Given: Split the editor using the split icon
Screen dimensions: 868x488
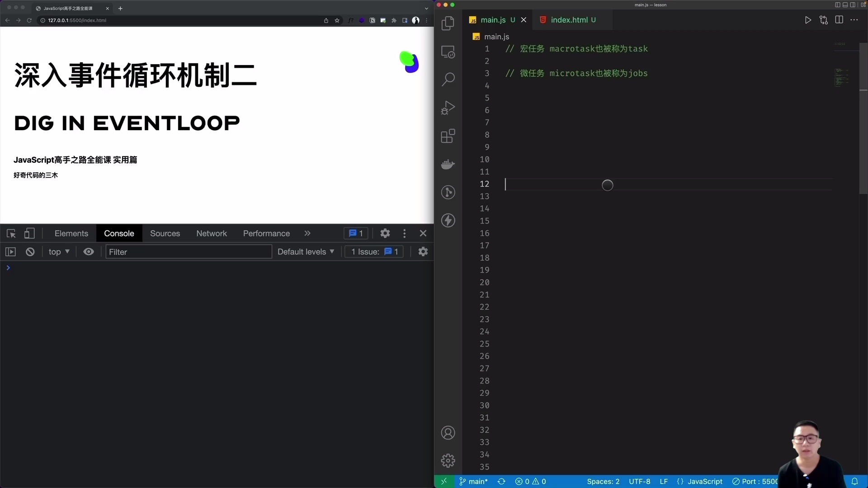Looking at the screenshot, I should tap(839, 20).
